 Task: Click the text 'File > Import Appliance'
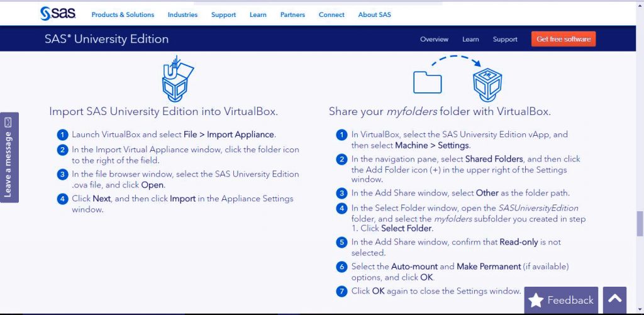(x=229, y=135)
